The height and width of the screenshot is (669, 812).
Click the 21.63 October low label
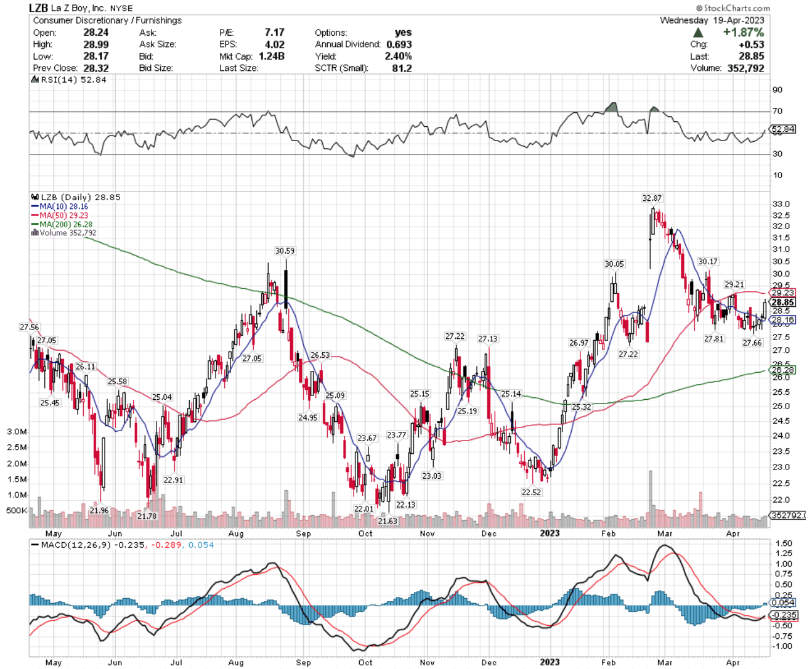click(x=388, y=521)
